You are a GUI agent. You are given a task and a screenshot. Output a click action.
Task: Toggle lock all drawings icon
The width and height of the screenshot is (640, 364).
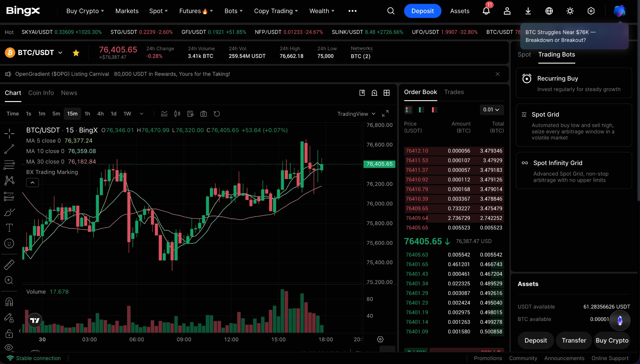(x=9, y=334)
